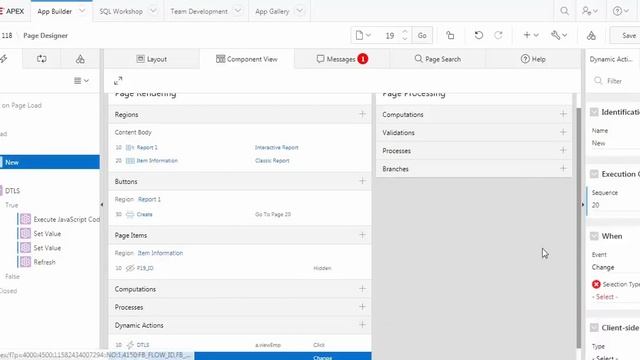
Task: Open the help question mark menu
Action: pos(620,11)
